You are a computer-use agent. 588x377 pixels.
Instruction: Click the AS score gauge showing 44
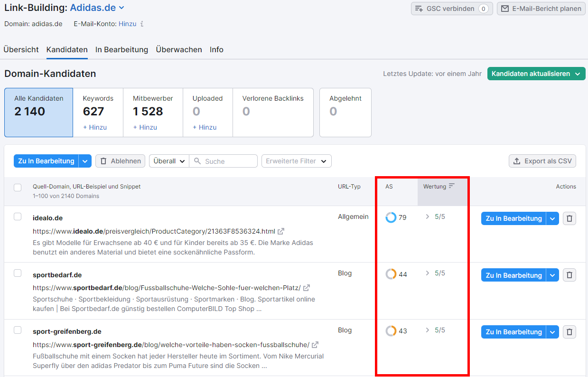(x=390, y=273)
